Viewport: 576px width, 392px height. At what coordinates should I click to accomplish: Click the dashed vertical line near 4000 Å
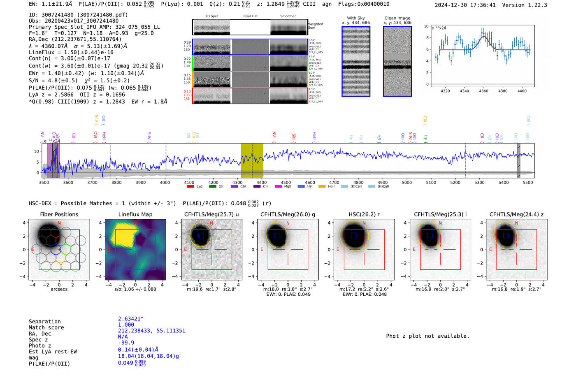tap(166, 160)
